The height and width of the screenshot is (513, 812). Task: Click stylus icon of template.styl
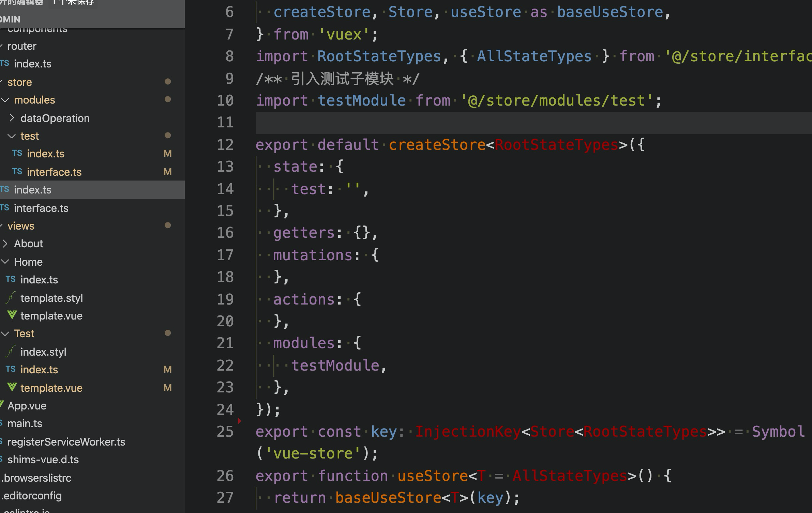pos(11,298)
